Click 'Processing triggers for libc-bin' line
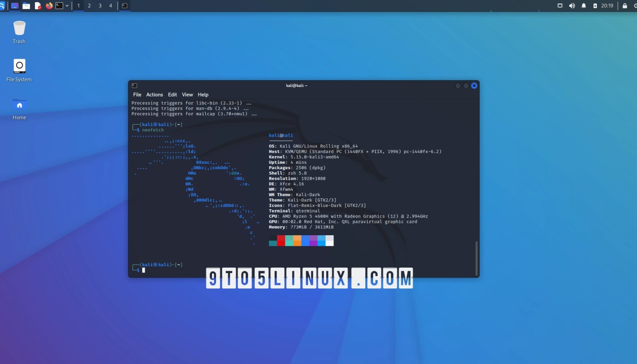 coord(191,103)
